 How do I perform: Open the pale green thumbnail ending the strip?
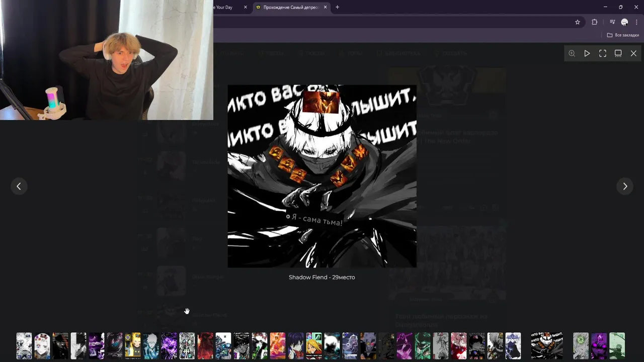[x=617, y=345]
